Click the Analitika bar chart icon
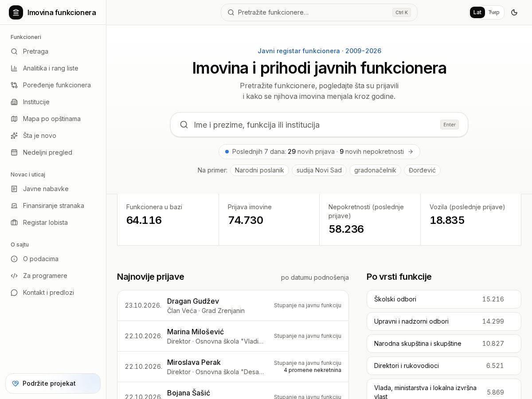The image size is (532, 399). click(x=14, y=68)
